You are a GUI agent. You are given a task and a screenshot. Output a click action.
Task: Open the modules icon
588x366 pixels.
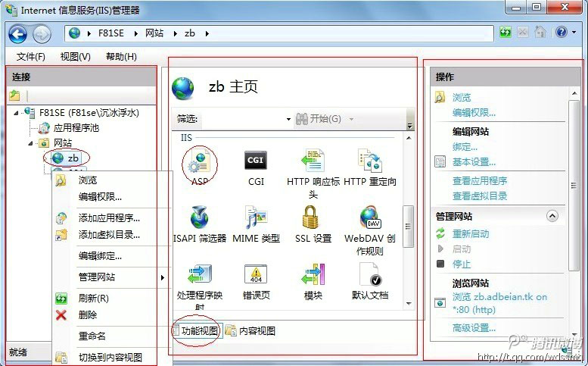(313, 274)
